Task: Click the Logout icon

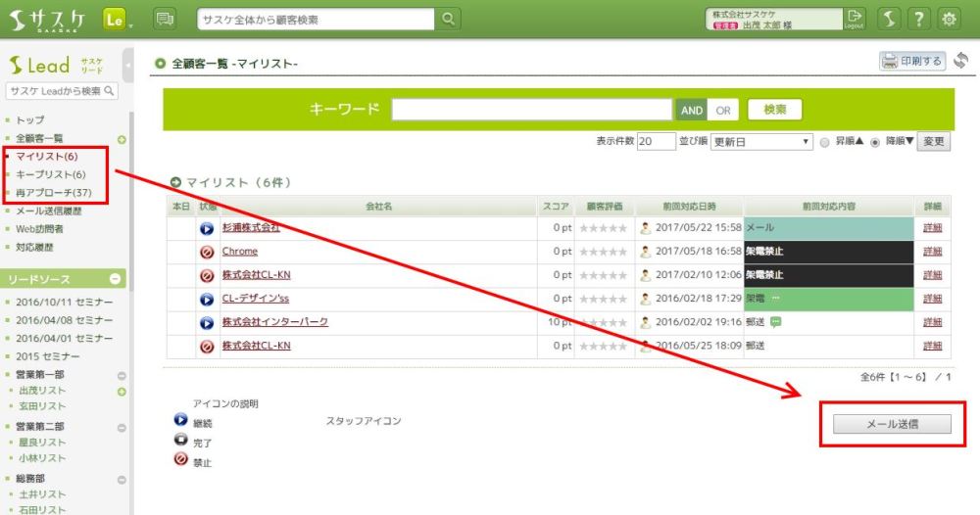Action: click(854, 19)
